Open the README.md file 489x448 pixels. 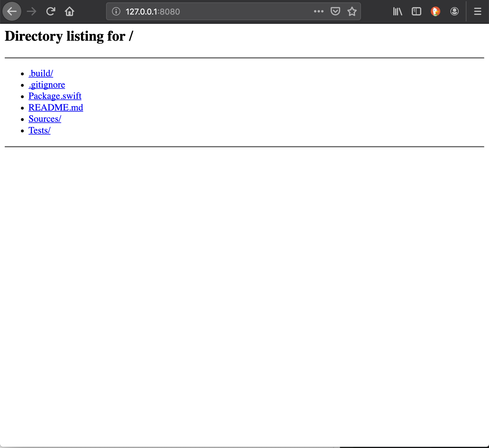click(x=56, y=108)
